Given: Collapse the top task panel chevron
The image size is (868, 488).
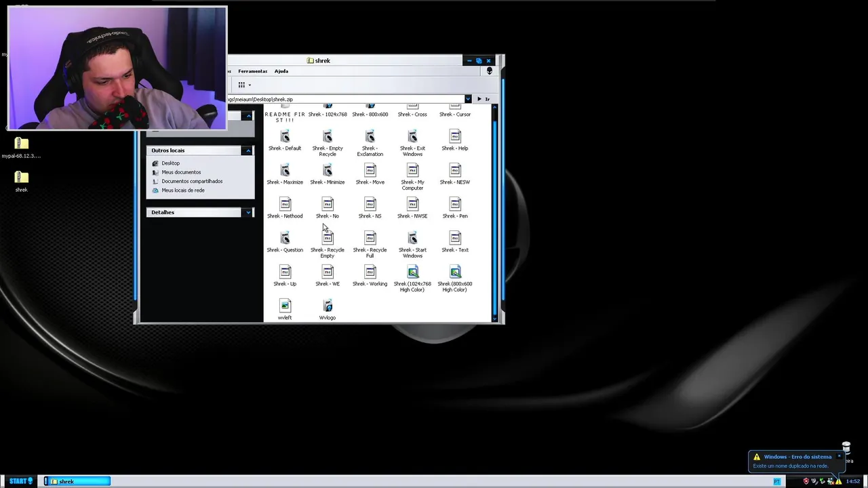Looking at the screenshot, I should [248, 116].
